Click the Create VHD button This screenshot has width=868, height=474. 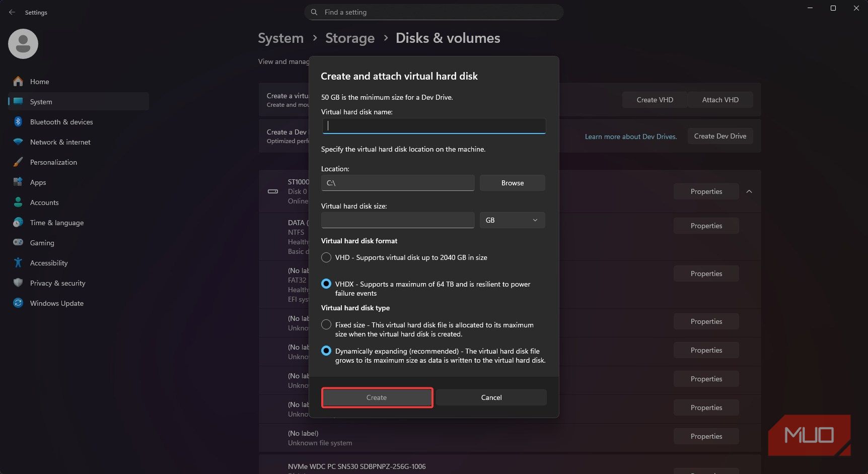pyautogui.click(x=655, y=100)
